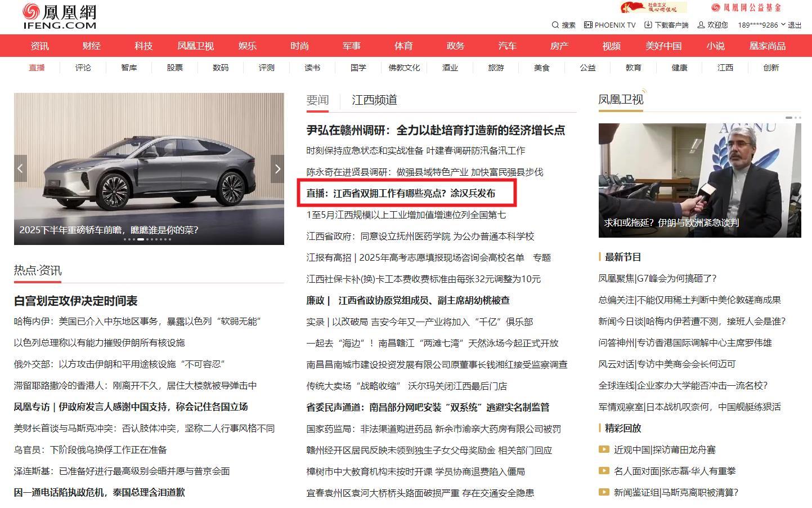Open PHOENIX TV via its film icon

[588, 25]
